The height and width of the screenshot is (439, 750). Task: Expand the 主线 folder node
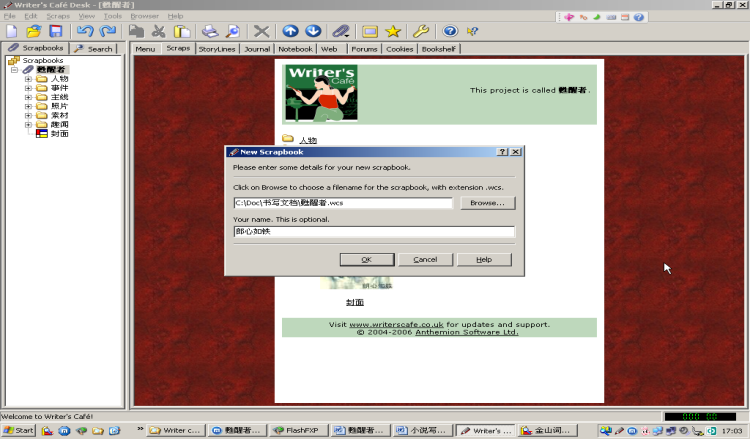click(x=28, y=97)
